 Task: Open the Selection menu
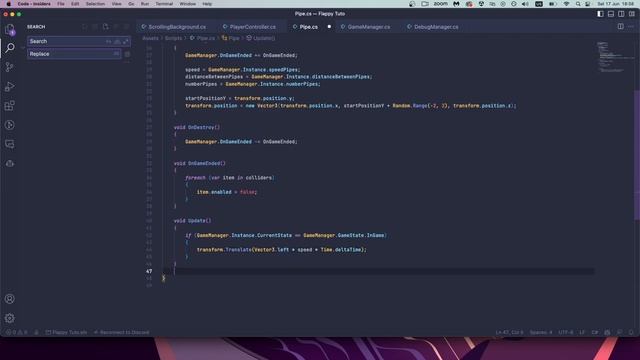95,4
